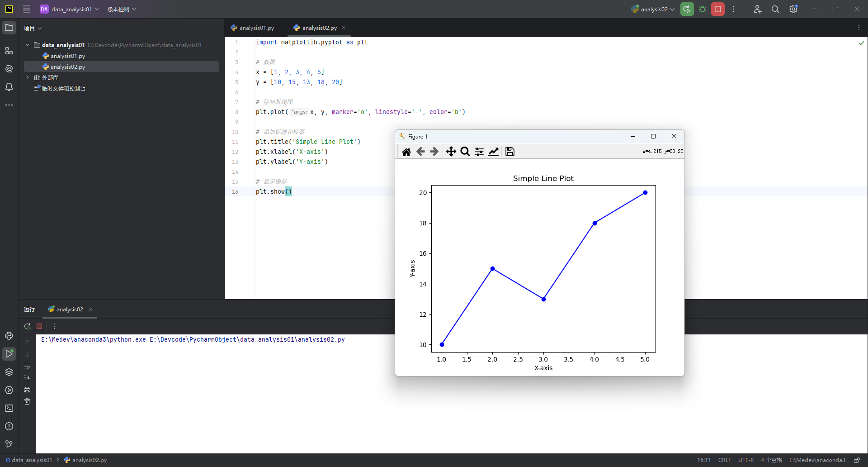Click the Forward arrow in Figure 1 toolbar

coord(434,152)
